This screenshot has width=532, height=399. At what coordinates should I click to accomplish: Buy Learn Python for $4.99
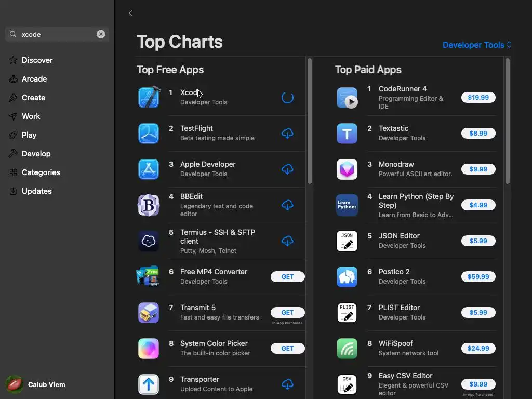pos(478,205)
